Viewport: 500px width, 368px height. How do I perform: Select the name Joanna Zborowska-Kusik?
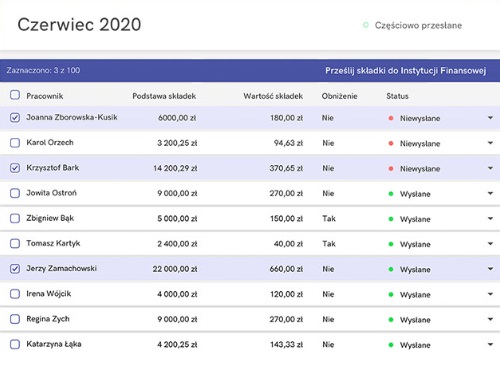(x=72, y=117)
